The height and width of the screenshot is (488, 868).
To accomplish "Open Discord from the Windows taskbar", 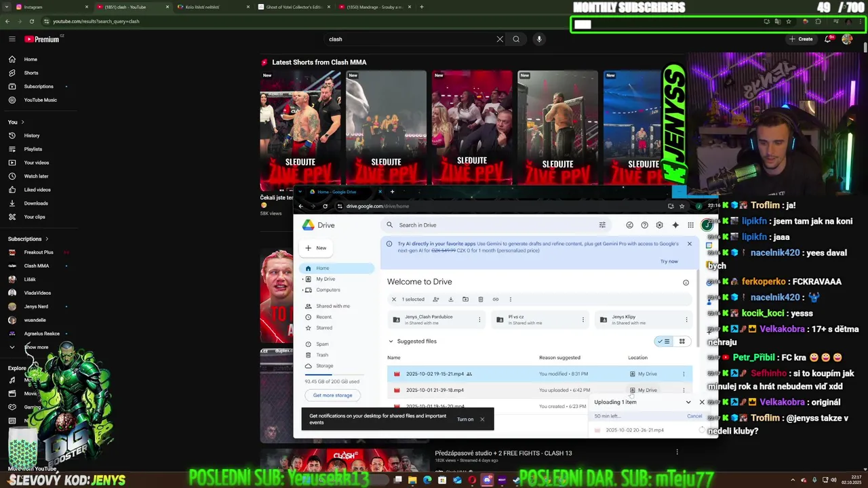I will tap(487, 480).
